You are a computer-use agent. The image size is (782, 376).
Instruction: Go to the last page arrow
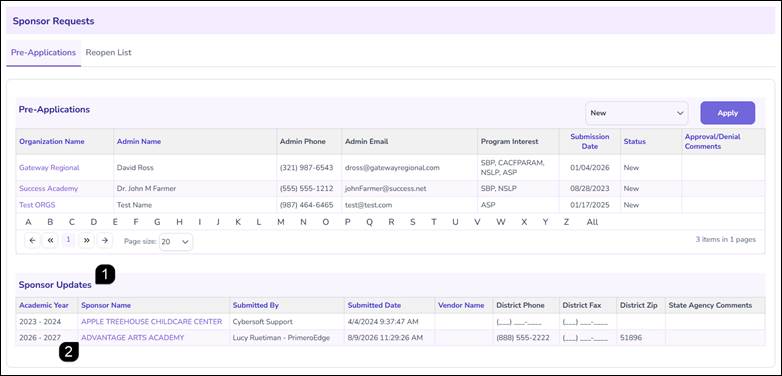104,240
